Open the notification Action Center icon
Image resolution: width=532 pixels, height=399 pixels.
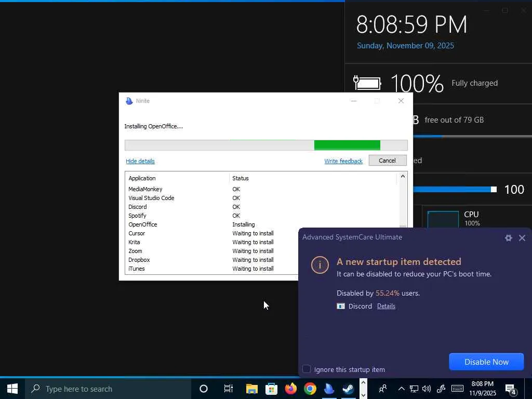[510, 389]
